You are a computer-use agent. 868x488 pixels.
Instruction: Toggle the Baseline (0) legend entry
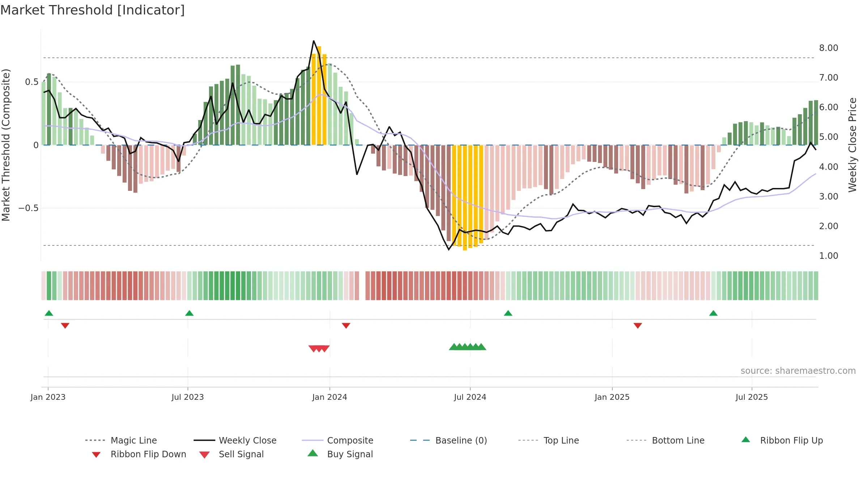[x=448, y=440]
